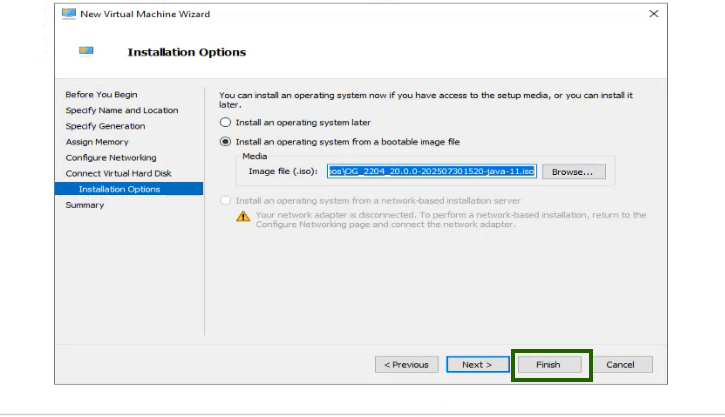The height and width of the screenshot is (417, 725).
Task: Close the New Virtual Machine Wizard
Action: 654,14
